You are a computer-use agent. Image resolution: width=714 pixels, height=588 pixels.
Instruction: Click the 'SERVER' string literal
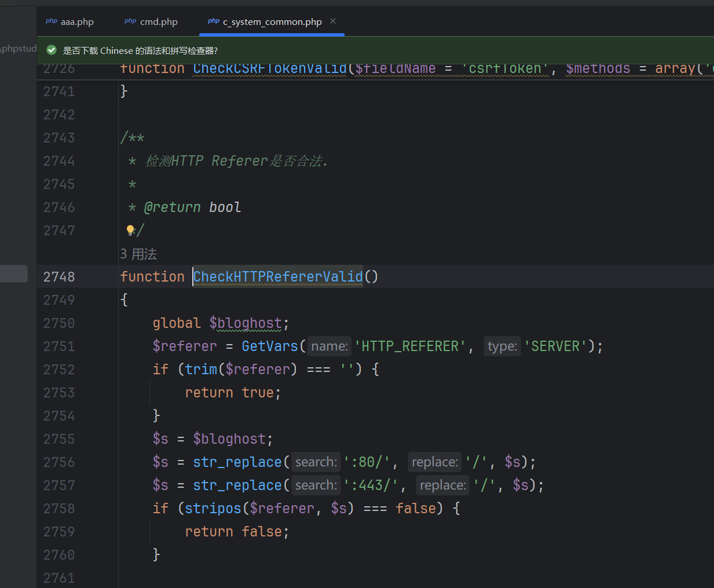pyautogui.click(x=555, y=346)
